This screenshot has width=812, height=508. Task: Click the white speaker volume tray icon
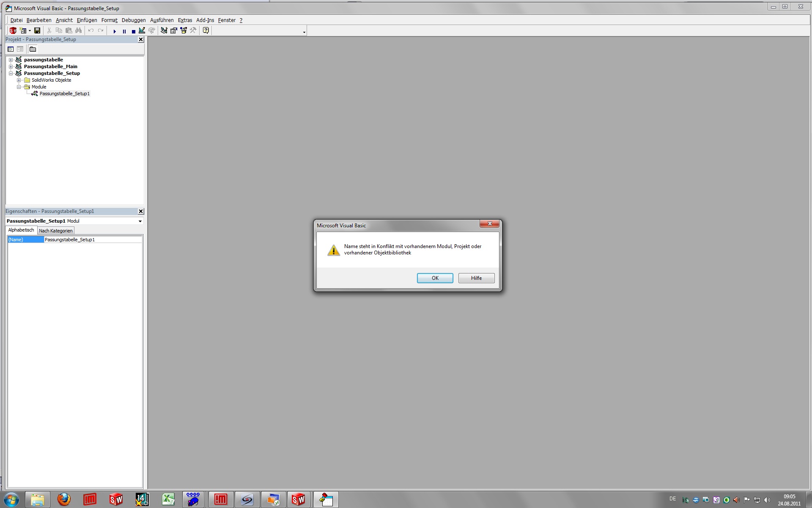click(767, 500)
